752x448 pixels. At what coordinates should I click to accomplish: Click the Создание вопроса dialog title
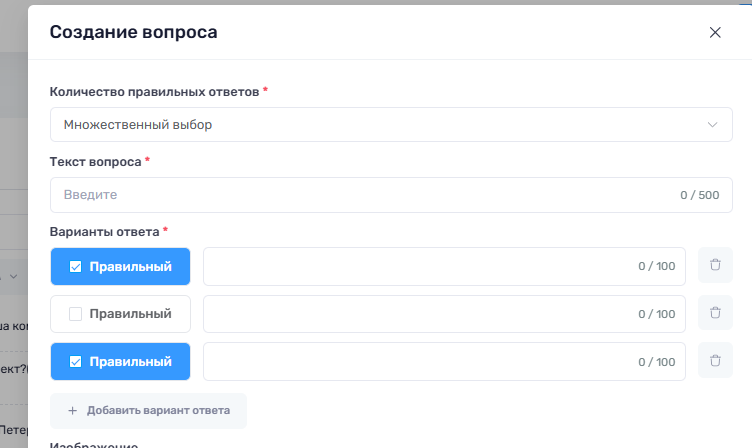[x=133, y=32]
